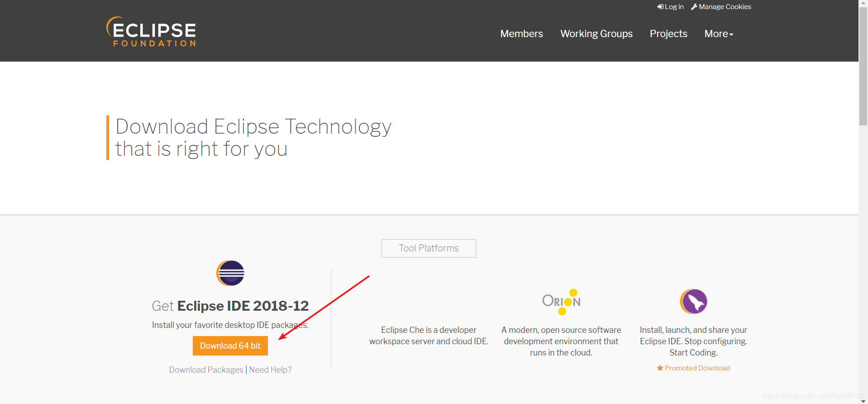
Task: Open the Orion logo
Action: (x=561, y=302)
